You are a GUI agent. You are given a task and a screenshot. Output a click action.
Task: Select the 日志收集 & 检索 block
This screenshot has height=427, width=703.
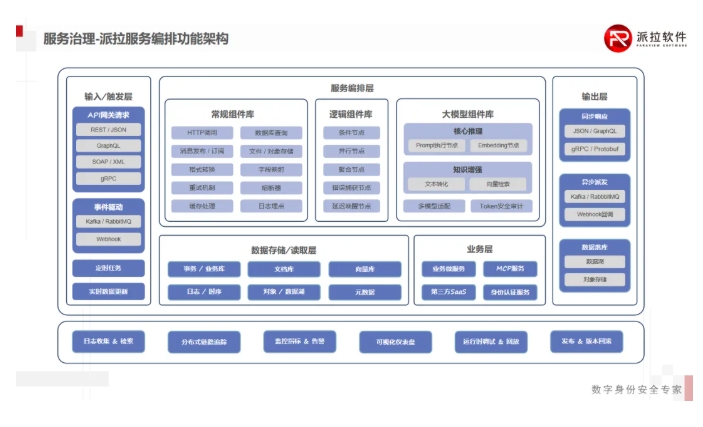[x=108, y=341]
